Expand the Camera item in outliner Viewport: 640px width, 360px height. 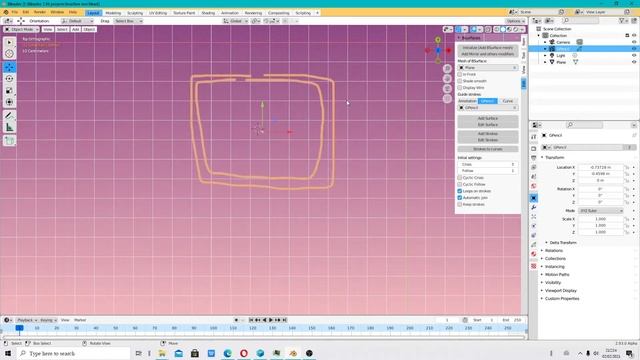pyautogui.click(x=545, y=42)
